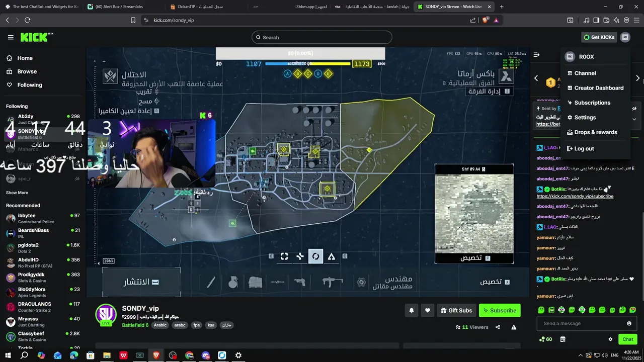Image resolution: width=644 pixels, height=362 pixels.
Task: Click the KICK logo
Action: pyautogui.click(x=36, y=37)
